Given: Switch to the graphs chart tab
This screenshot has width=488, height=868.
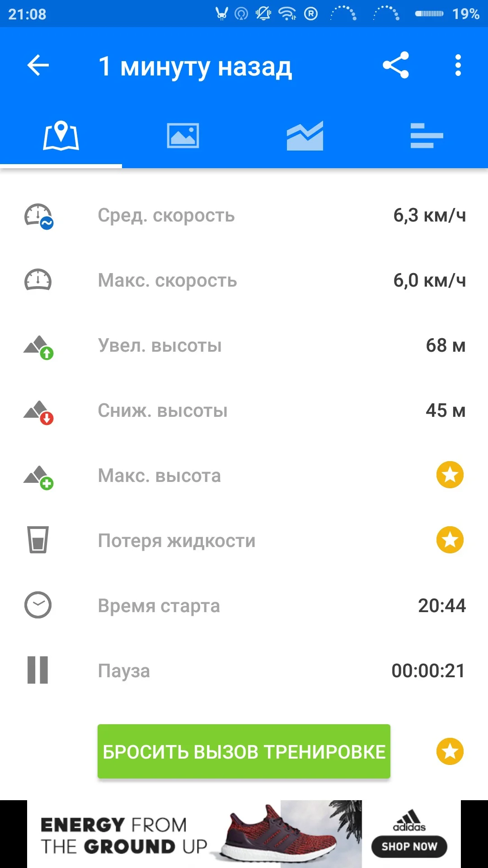Looking at the screenshot, I should (x=305, y=136).
